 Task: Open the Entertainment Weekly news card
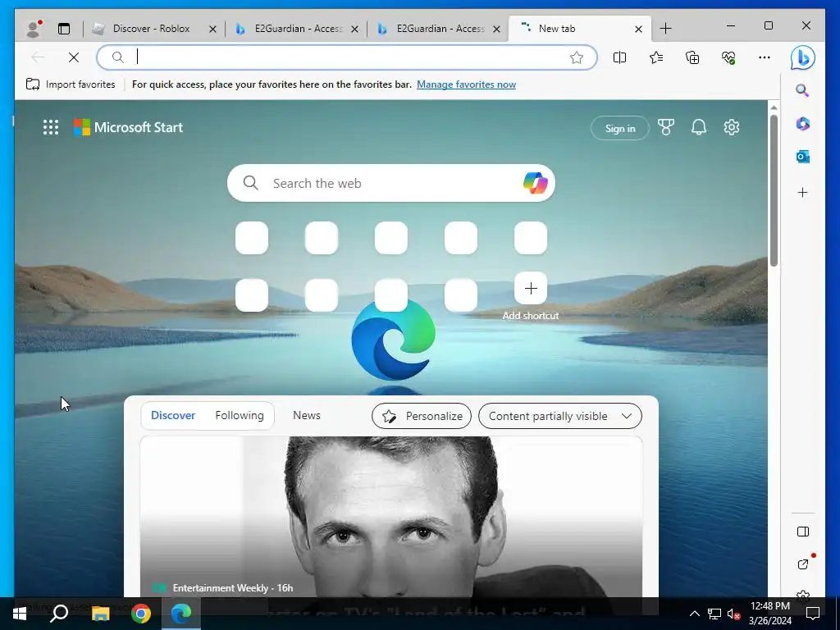[391, 517]
